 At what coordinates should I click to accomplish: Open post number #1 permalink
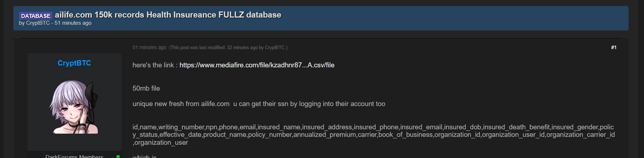coord(613,47)
